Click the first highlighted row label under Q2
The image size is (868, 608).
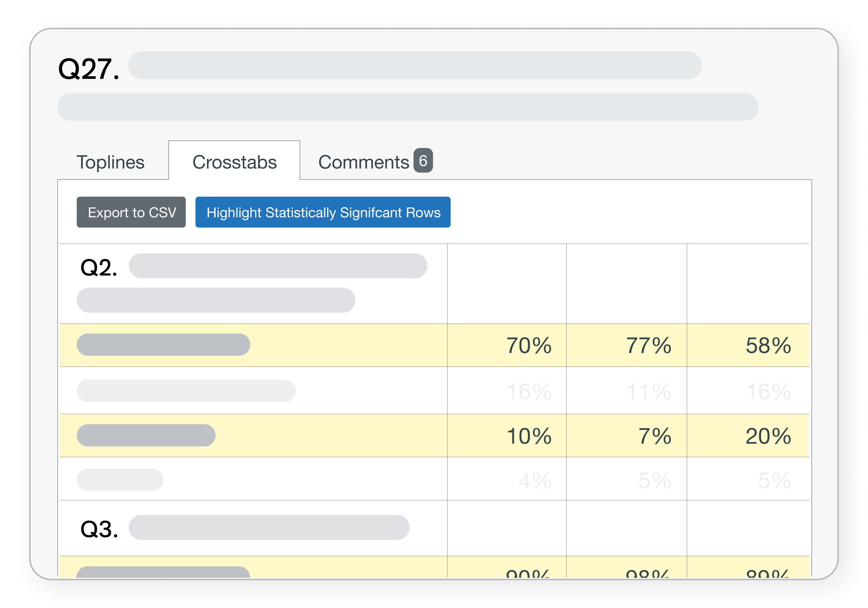pos(163,345)
